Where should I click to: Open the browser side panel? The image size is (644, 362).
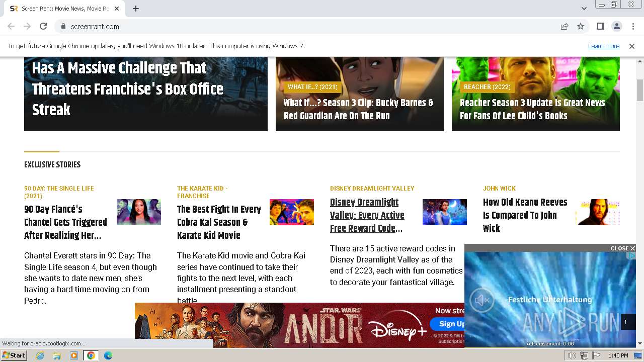pos(600,26)
